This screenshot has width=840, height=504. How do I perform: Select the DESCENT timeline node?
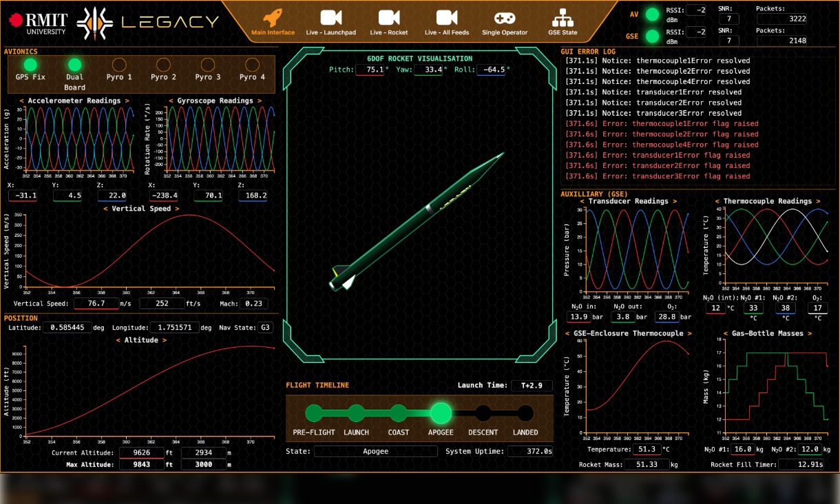[483, 413]
